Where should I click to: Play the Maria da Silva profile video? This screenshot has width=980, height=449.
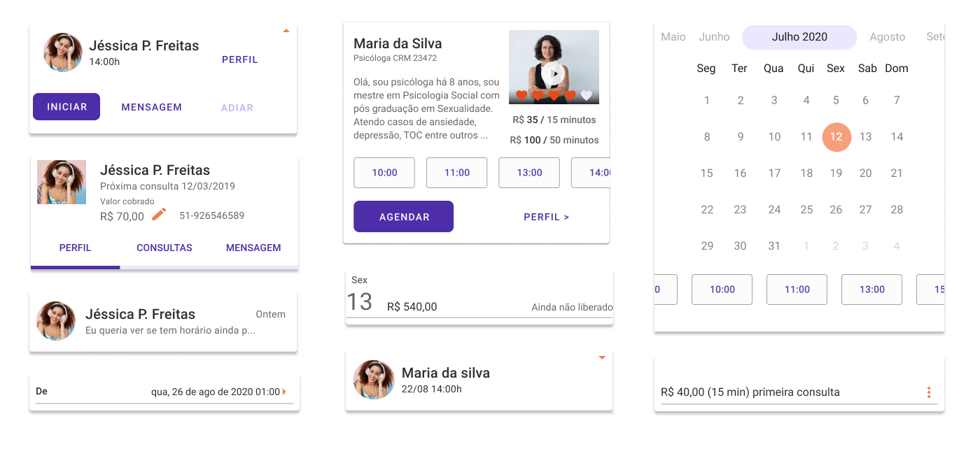(553, 73)
